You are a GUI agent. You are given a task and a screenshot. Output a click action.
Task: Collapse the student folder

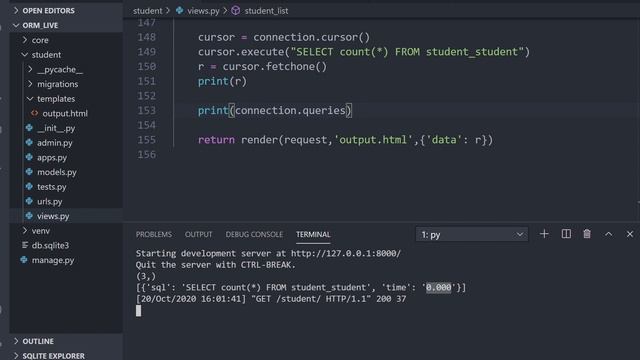click(x=66, y=55)
